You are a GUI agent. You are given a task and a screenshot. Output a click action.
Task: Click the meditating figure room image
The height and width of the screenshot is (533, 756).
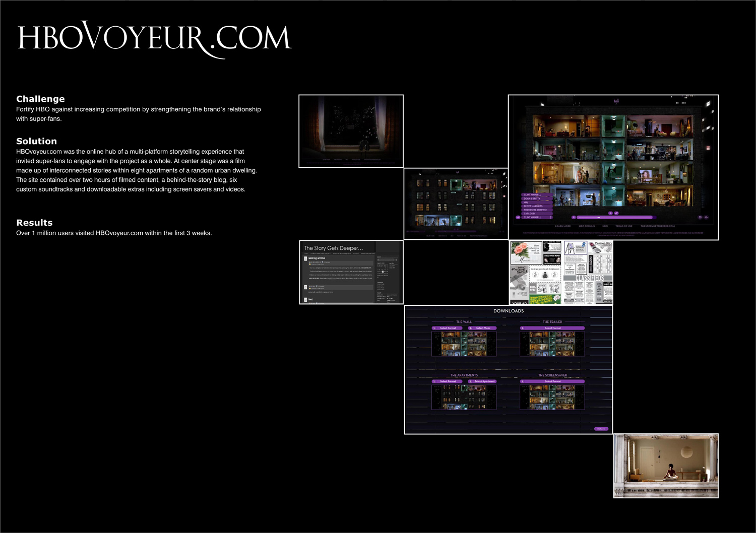(x=666, y=466)
